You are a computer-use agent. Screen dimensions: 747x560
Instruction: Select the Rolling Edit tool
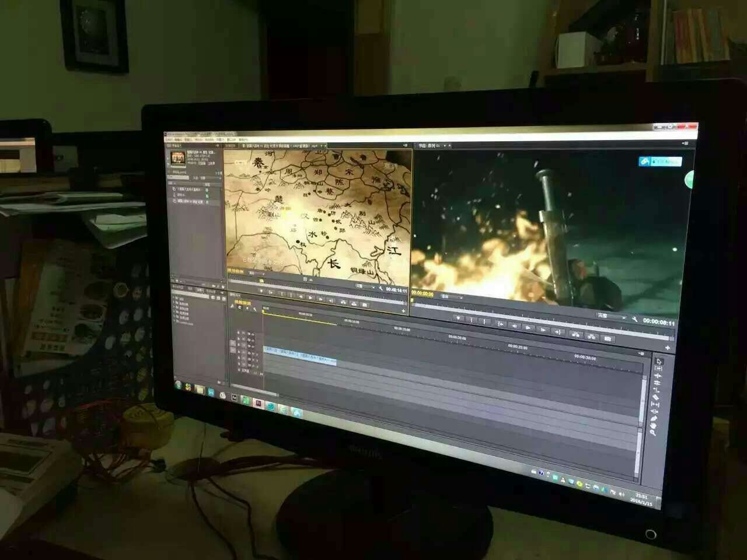657,383
